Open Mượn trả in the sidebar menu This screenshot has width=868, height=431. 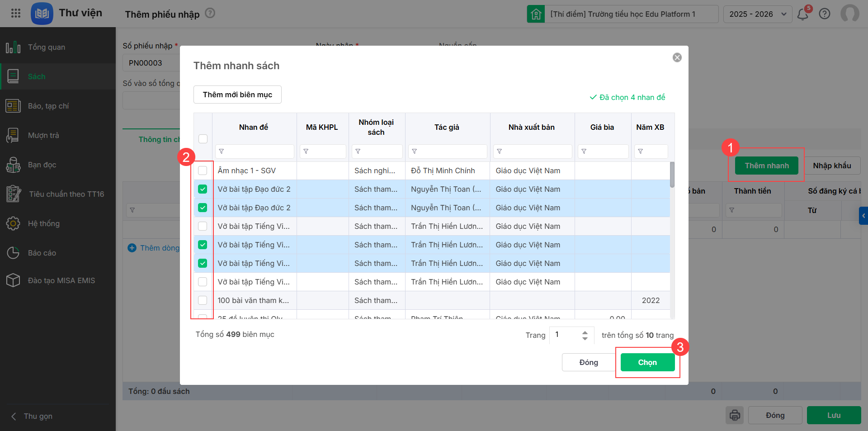[x=43, y=135]
